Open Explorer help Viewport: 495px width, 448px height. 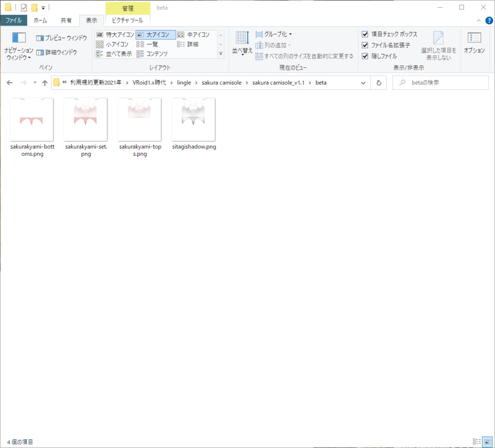pos(489,21)
